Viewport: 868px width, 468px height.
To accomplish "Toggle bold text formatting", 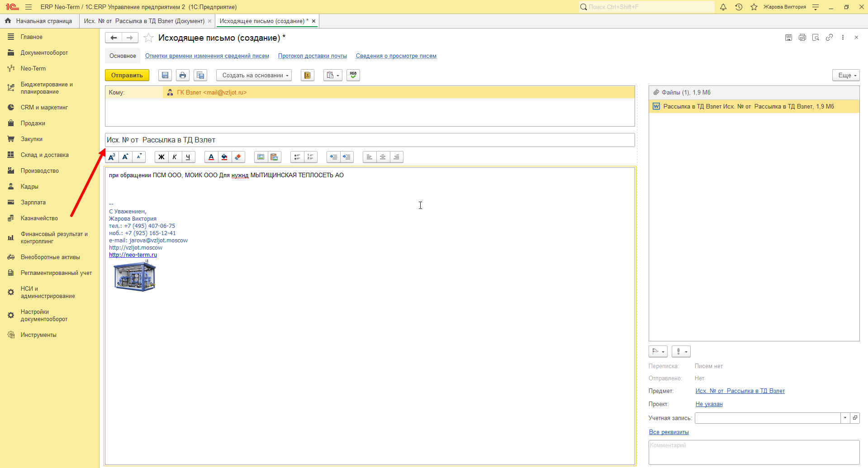I will [x=161, y=157].
